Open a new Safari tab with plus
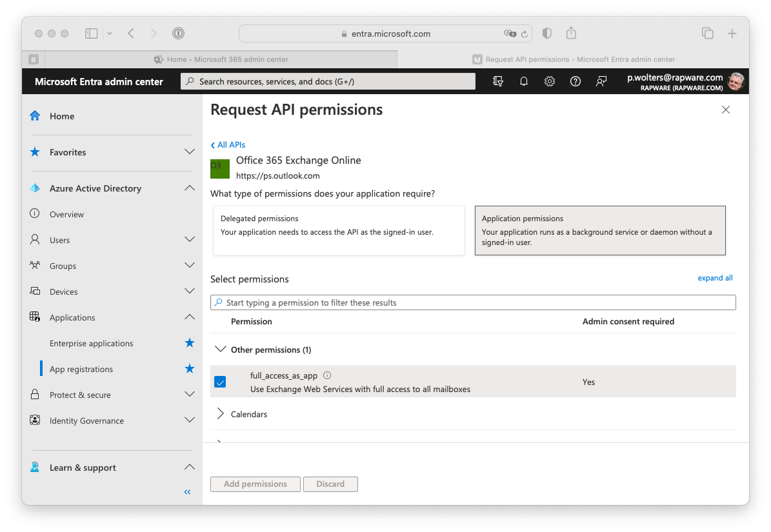771x532 pixels. pos(732,34)
